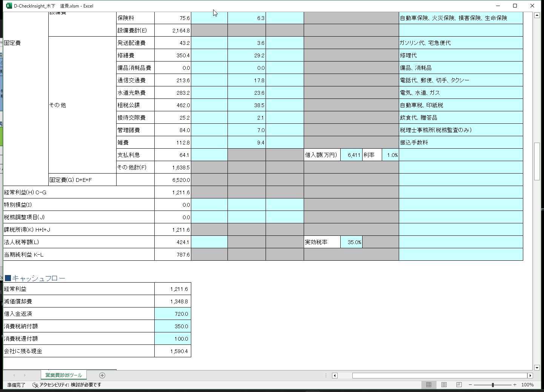Image resolution: width=544 pixels, height=392 pixels.
Task: Open the accessibility check status message
Action: pos(67,385)
